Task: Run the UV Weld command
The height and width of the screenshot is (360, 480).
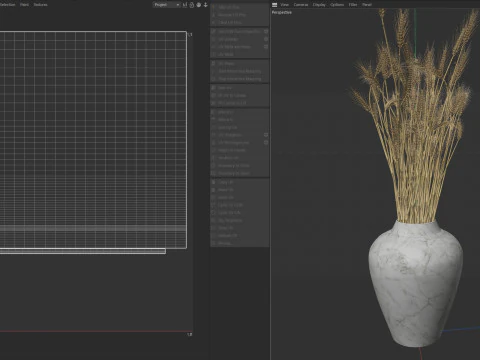Action: point(240,54)
